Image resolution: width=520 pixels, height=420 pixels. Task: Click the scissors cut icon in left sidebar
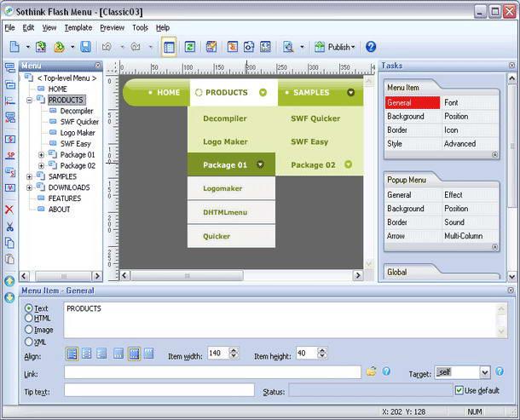tap(9, 227)
